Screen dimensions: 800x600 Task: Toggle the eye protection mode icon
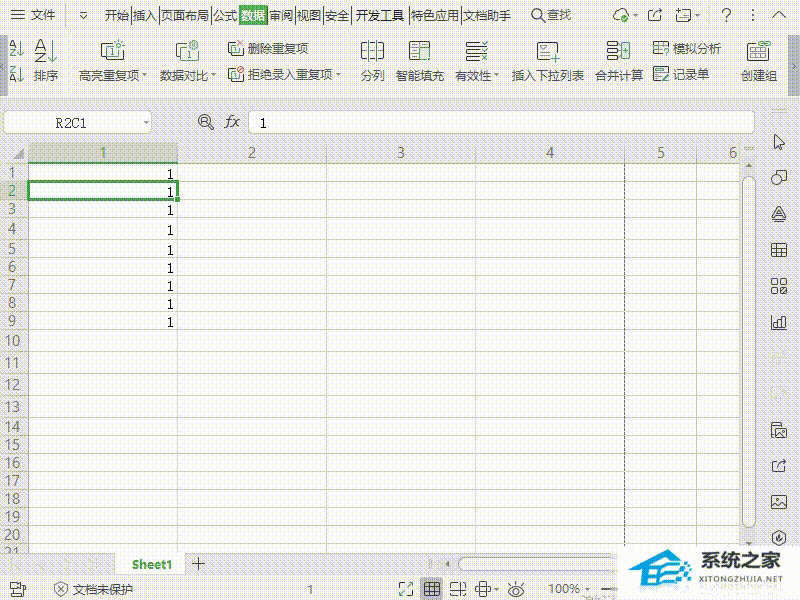(x=516, y=589)
